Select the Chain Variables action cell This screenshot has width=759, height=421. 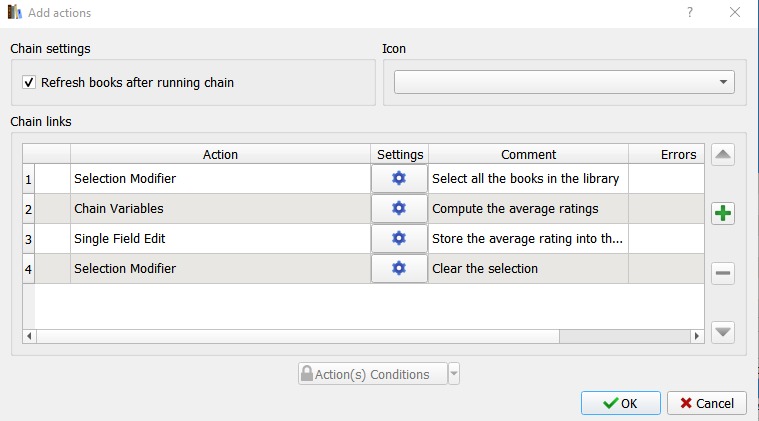220,209
